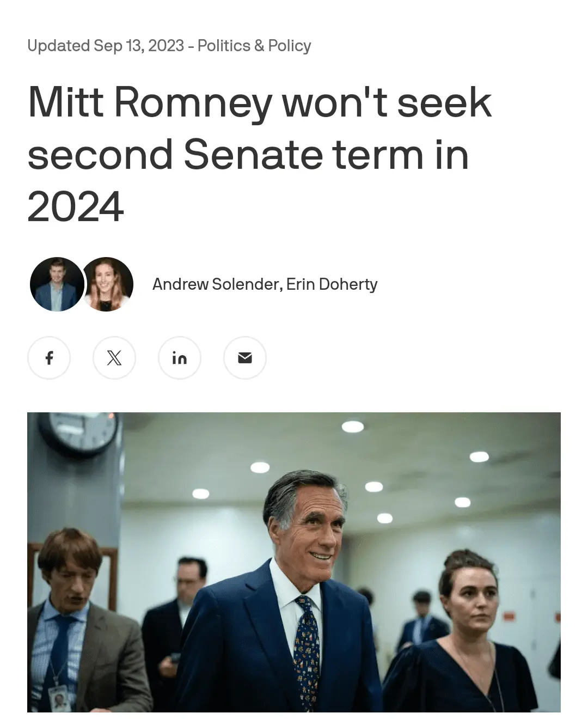Open Erin Doherty's byline name link

coord(332,284)
